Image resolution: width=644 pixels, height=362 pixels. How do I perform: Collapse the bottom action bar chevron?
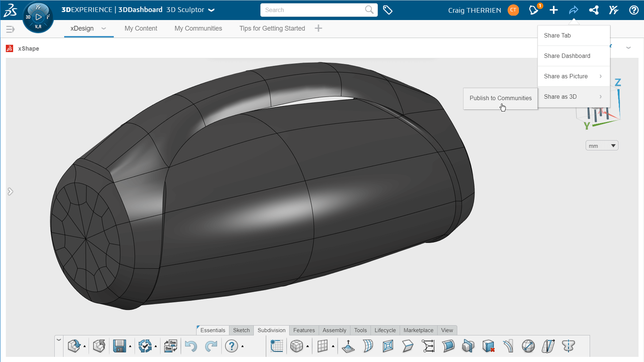click(x=59, y=340)
